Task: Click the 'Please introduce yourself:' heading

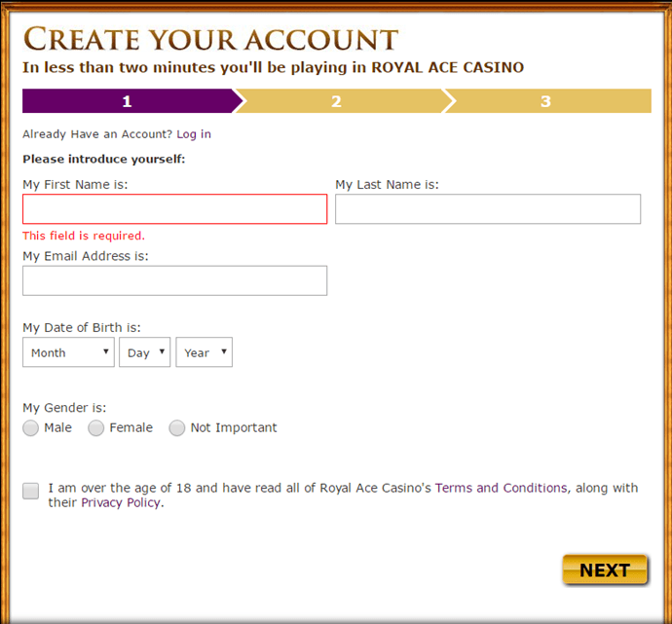Action: click(x=103, y=160)
